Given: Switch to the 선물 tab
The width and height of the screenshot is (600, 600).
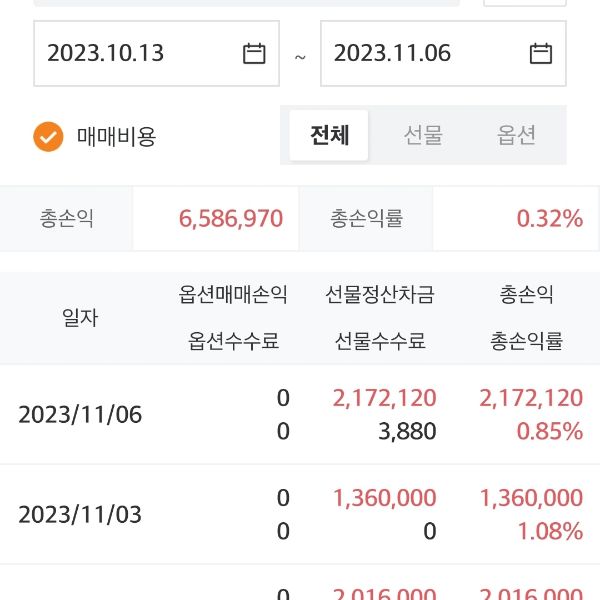Looking at the screenshot, I should click(x=423, y=135).
